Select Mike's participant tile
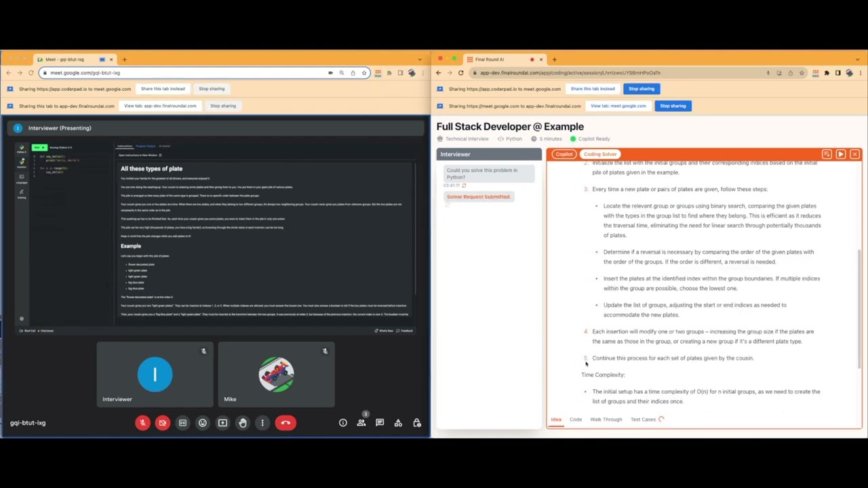This screenshot has width=868, height=488. coord(276,374)
